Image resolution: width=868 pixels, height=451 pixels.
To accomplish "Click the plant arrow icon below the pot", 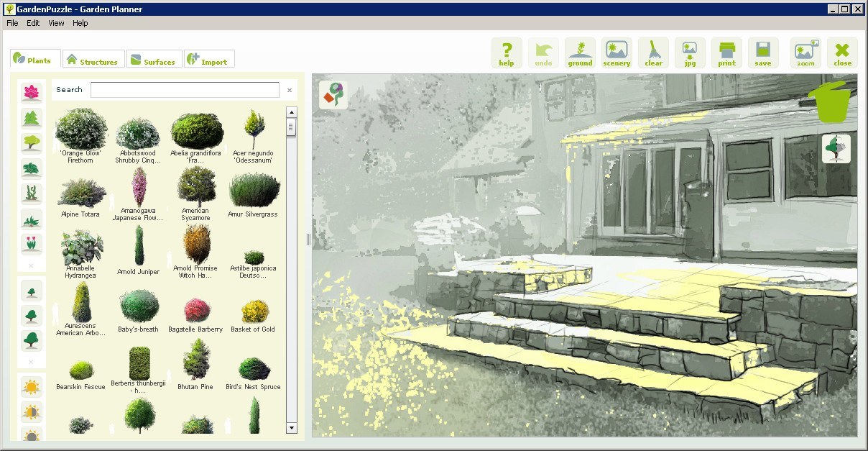I will coord(836,149).
